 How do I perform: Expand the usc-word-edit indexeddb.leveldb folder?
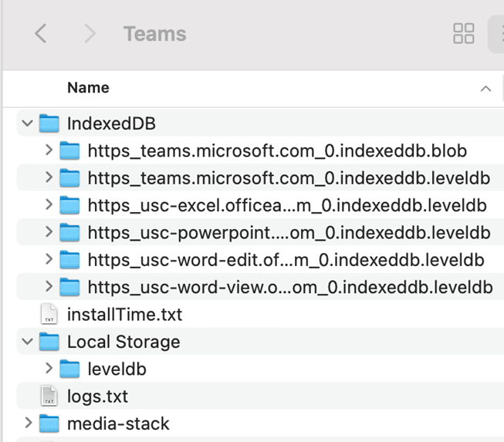49,259
